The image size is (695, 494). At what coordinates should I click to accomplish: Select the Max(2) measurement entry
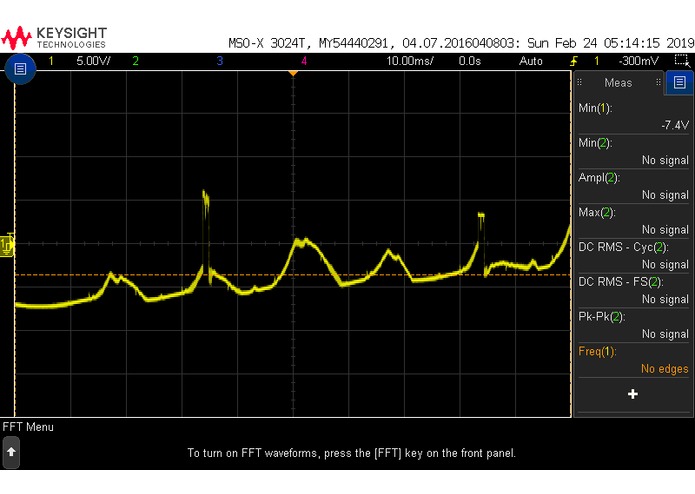(633, 221)
